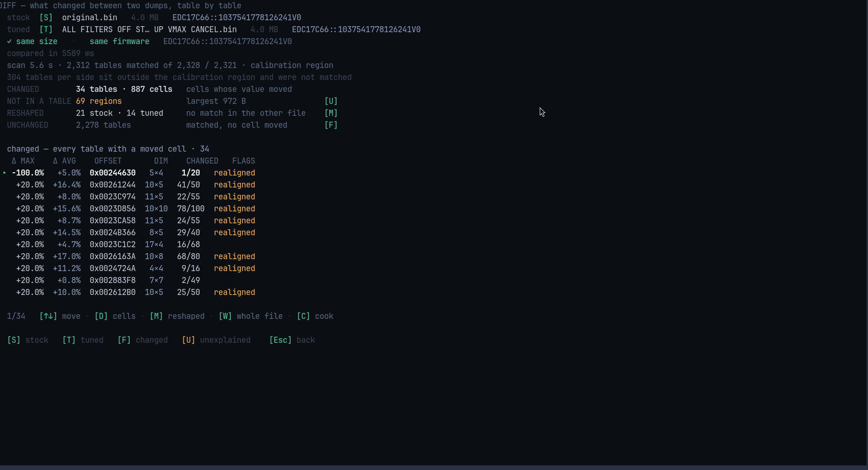Switch to the [F] changed view
The height and width of the screenshot is (470, 868).
(143, 340)
